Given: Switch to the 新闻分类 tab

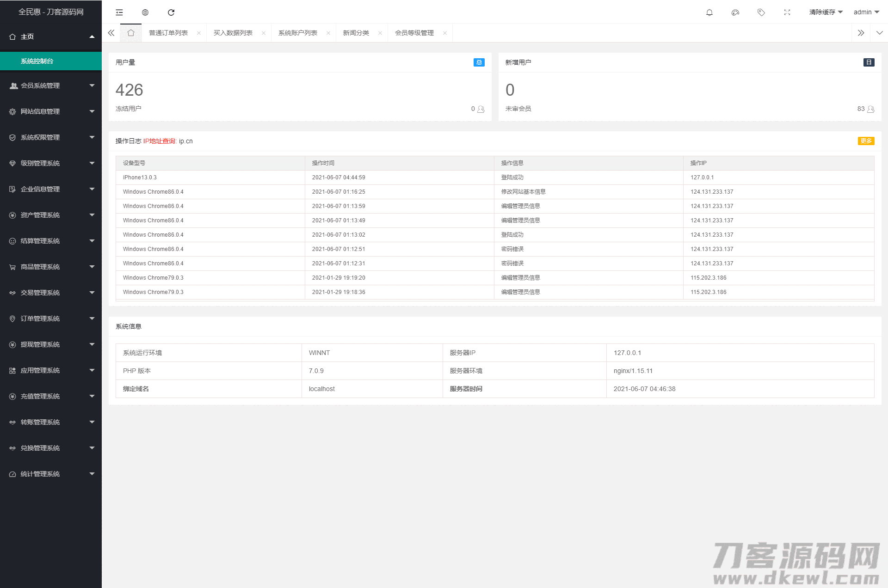Looking at the screenshot, I should 356,33.
